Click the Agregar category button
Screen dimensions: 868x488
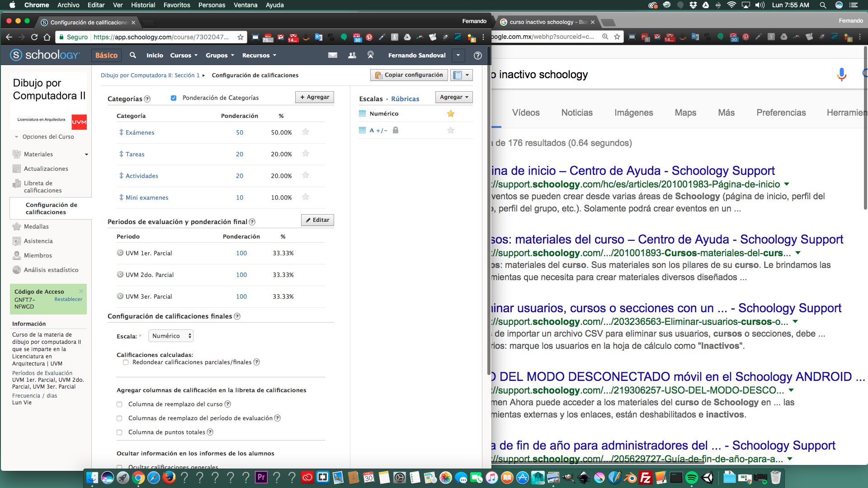pos(315,97)
